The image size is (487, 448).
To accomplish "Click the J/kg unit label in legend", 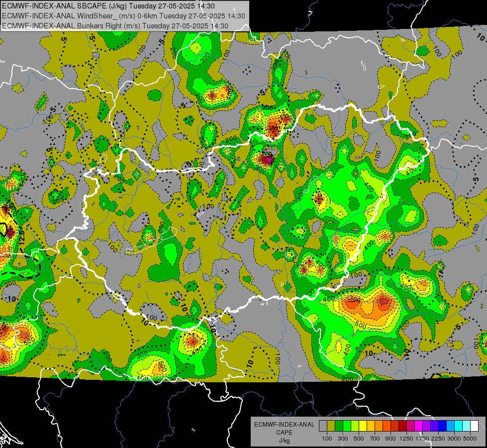I will tap(284, 441).
